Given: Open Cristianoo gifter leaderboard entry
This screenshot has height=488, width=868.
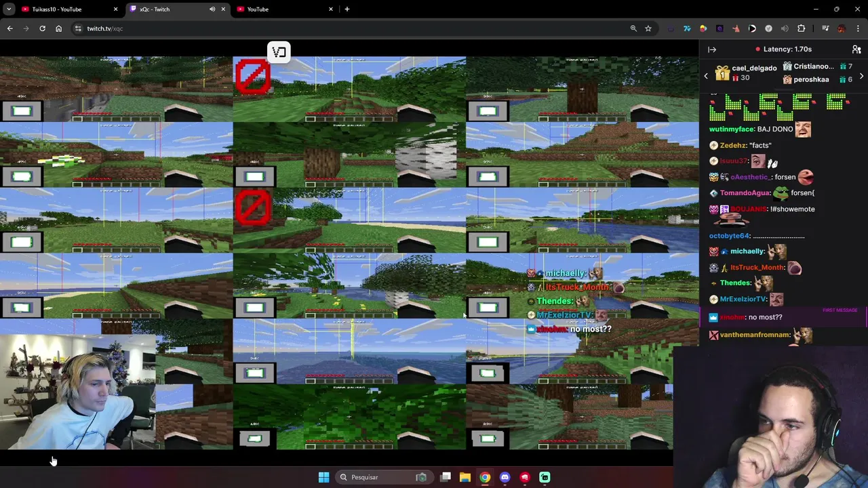Looking at the screenshot, I should [817, 66].
